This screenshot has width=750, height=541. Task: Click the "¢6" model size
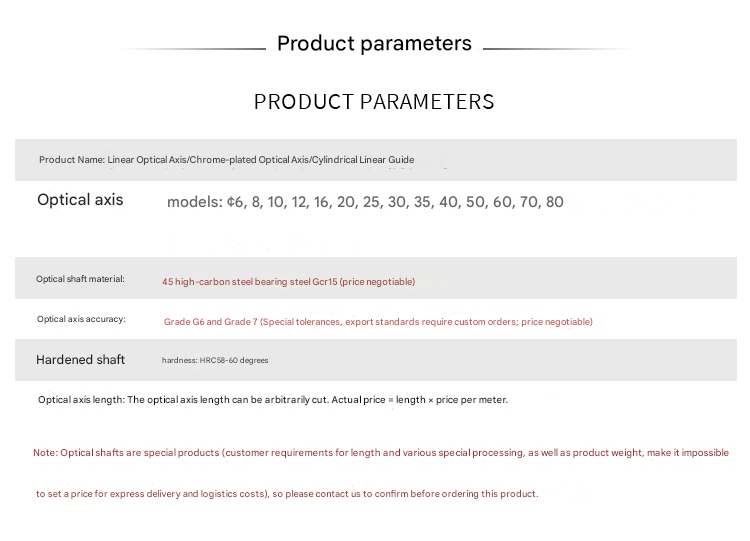236,202
